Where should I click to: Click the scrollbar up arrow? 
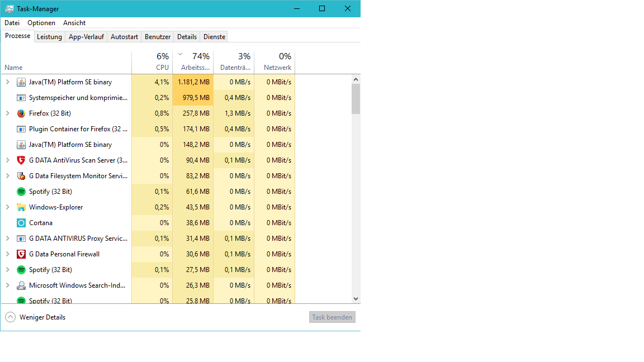356,79
